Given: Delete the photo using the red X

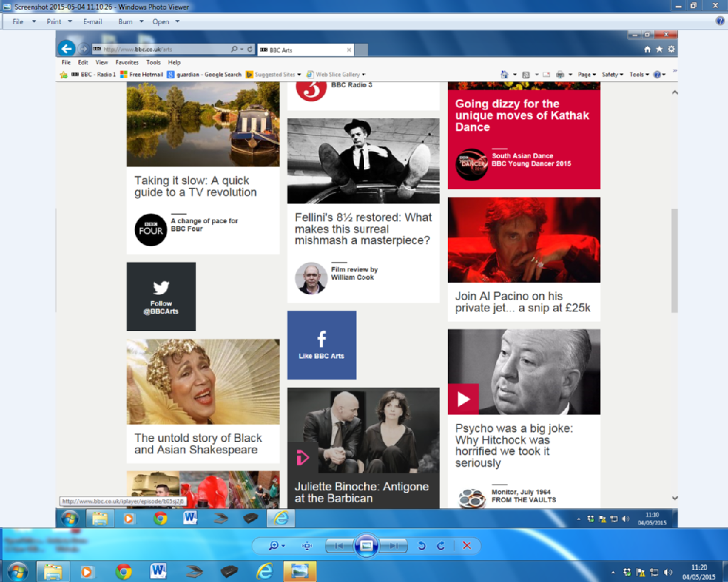Looking at the screenshot, I should click(466, 546).
